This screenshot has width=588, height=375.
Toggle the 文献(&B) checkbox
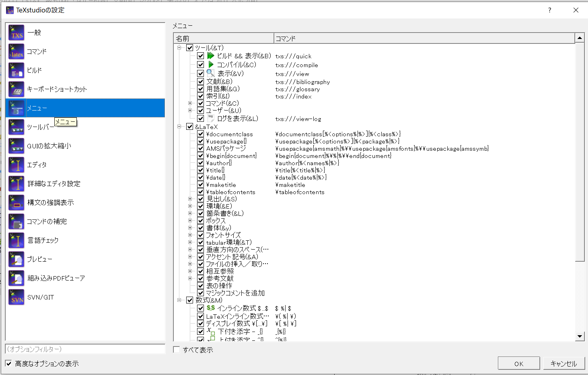tap(201, 82)
